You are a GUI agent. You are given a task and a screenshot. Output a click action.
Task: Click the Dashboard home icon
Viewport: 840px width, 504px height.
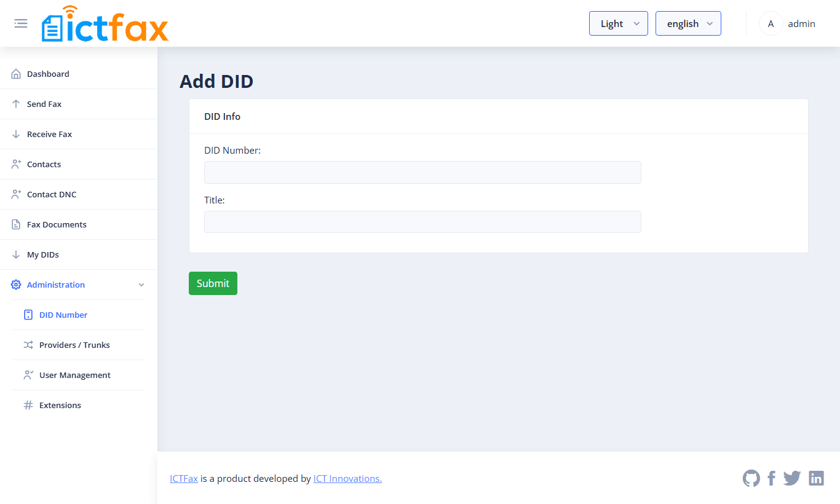[x=16, y=74]
